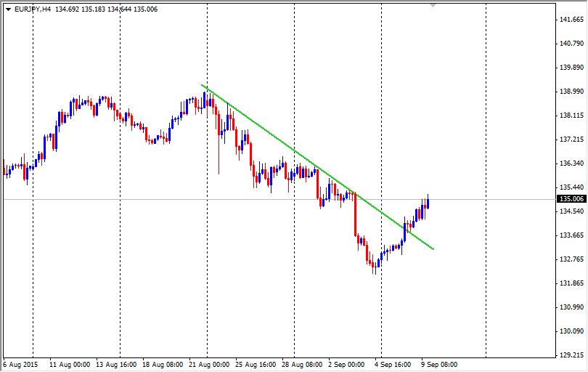The width and height of the screenshot is (588, 372).
Task: Click the 137.215 price scale label
Action: (x=571, y=139)
